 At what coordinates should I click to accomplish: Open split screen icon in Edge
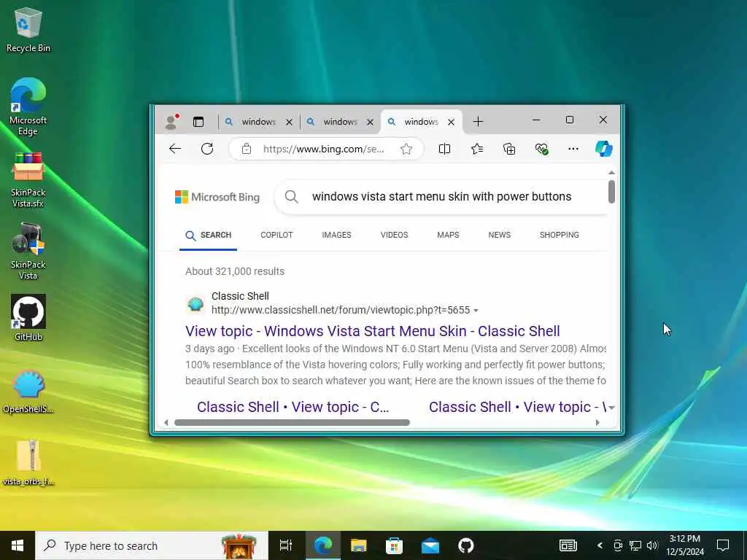tap(444, 149)
